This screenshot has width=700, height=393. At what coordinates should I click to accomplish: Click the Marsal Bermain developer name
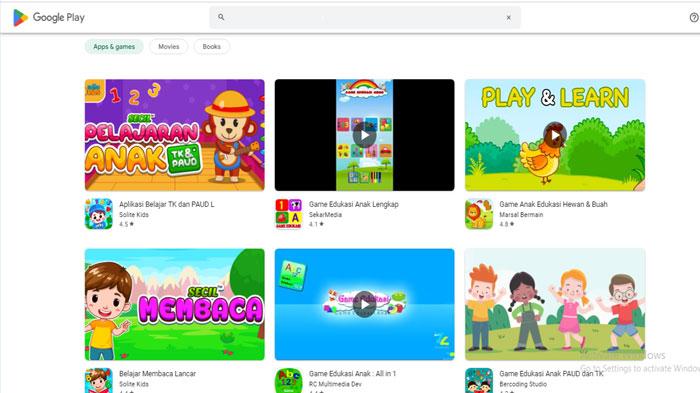521,214
